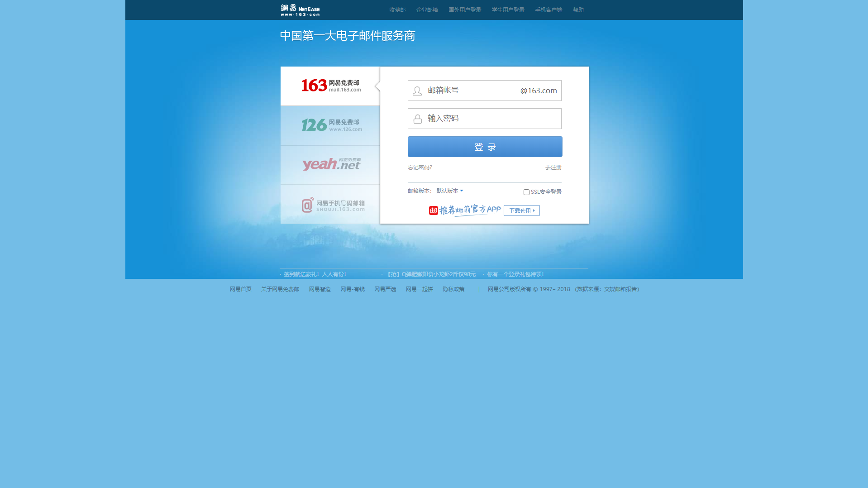
Task: Switch to the yeah.net mail tab
Action: [330, 165]
